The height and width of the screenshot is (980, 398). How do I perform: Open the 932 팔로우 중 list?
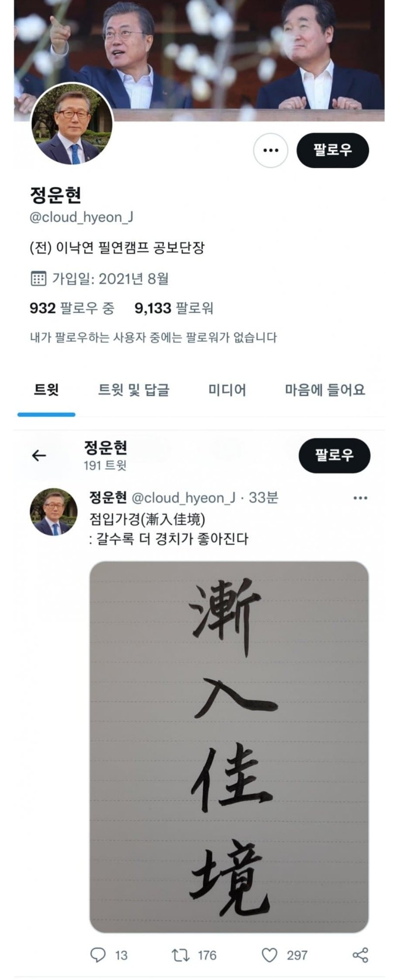(72, 308)
